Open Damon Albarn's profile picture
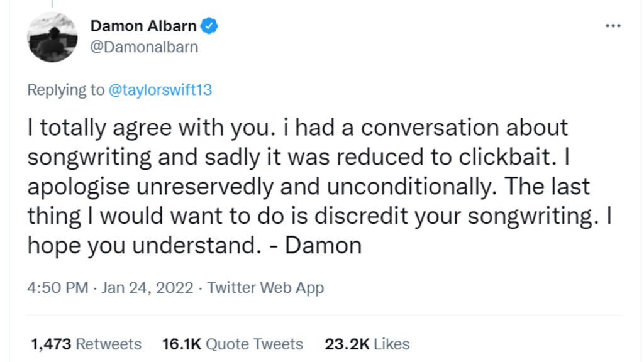This screenshot has width=644, height=362. 52,36
